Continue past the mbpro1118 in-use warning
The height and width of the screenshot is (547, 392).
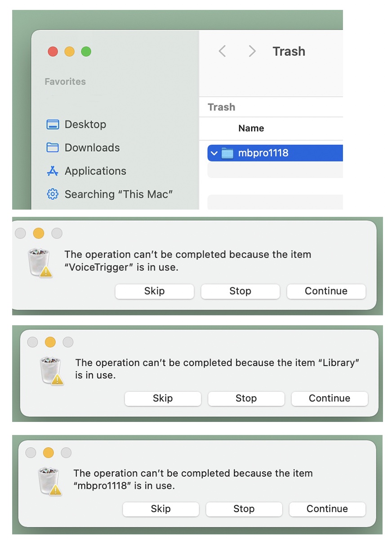point(327,509)
